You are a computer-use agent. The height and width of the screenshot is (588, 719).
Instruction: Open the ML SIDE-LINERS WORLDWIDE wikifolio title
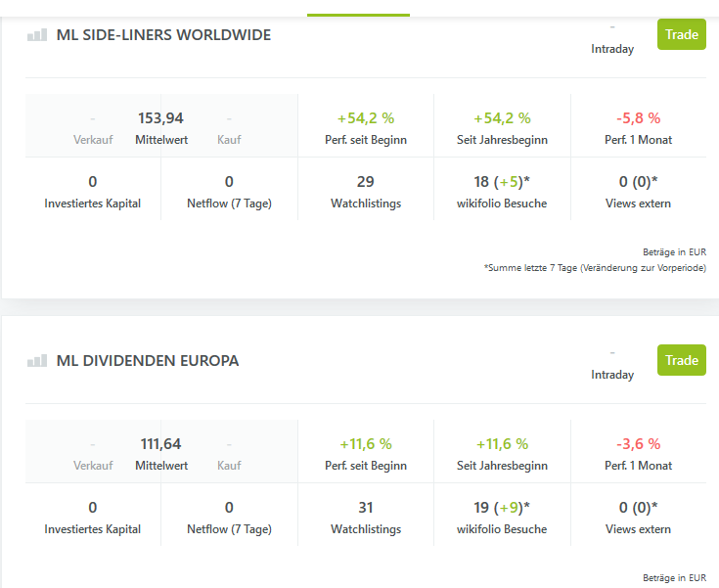tap(163, 35)
